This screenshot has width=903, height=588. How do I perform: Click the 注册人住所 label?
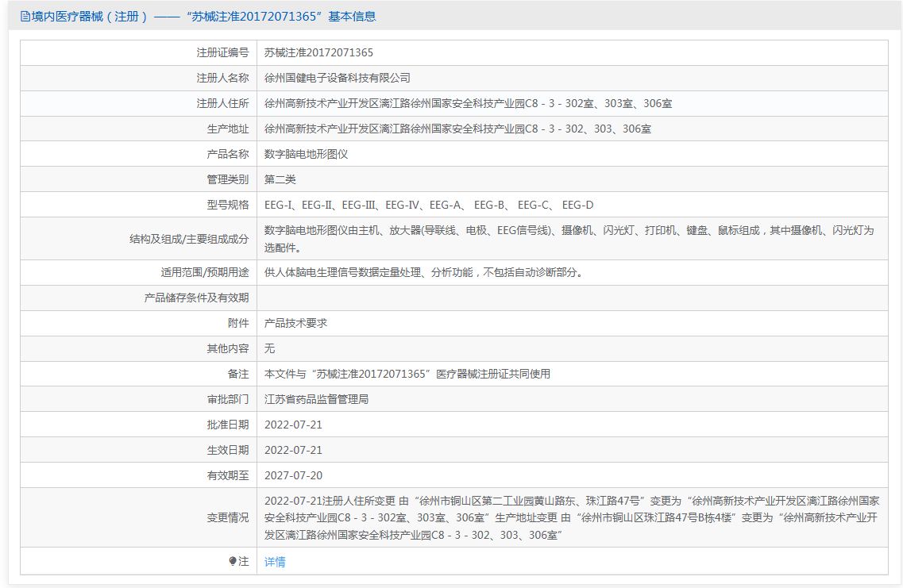pos(223,103)
